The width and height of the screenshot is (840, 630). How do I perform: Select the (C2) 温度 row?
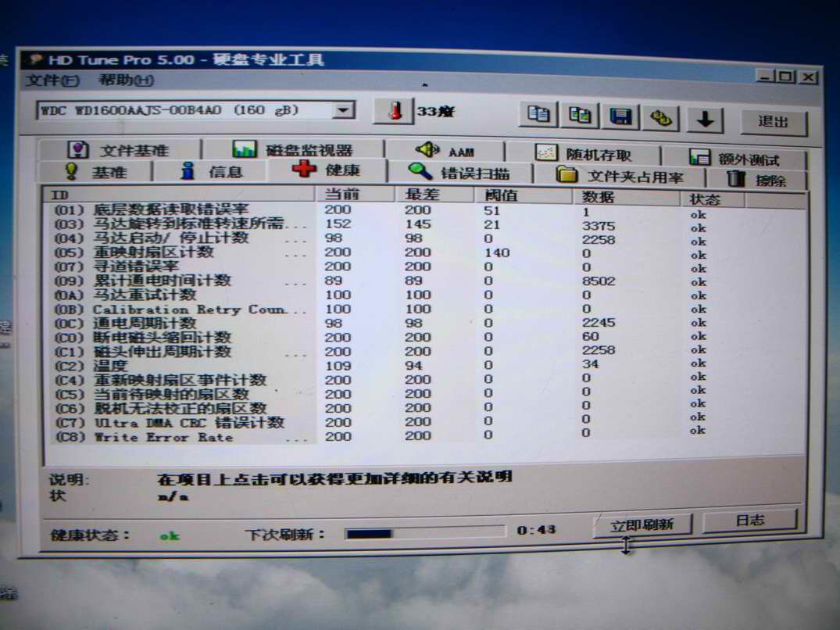point(424,365)
